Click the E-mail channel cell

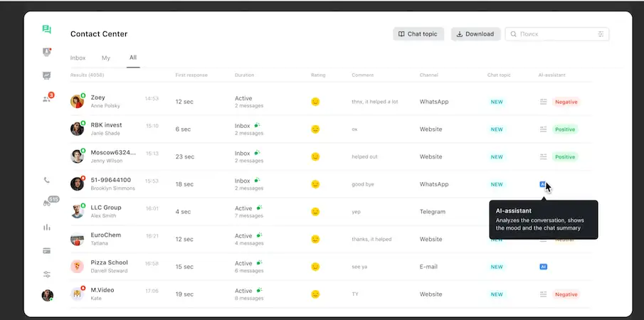click(428, 267)
